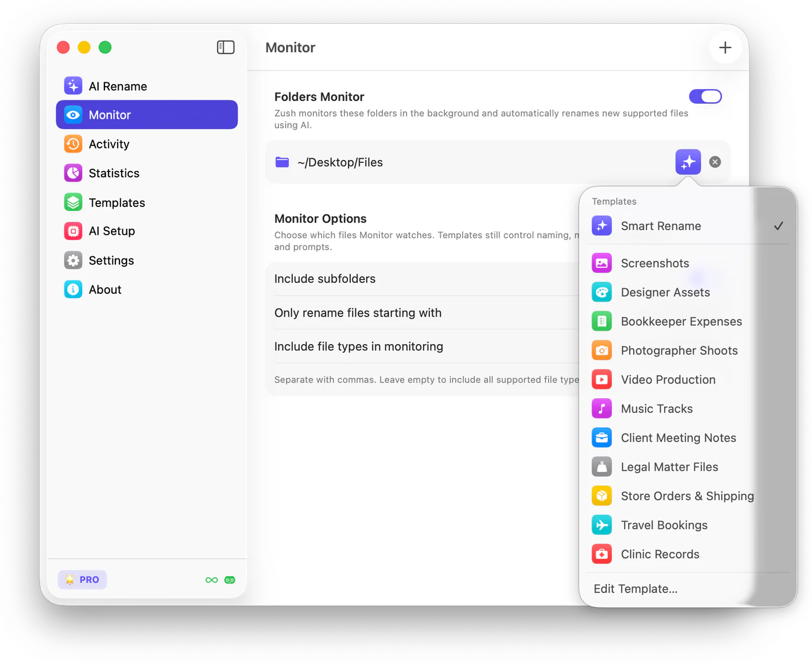Image resolution: width=812 pixels, height=662 pixels.
Task: Click the About info icon in sidebar
Action: [73, 289]
